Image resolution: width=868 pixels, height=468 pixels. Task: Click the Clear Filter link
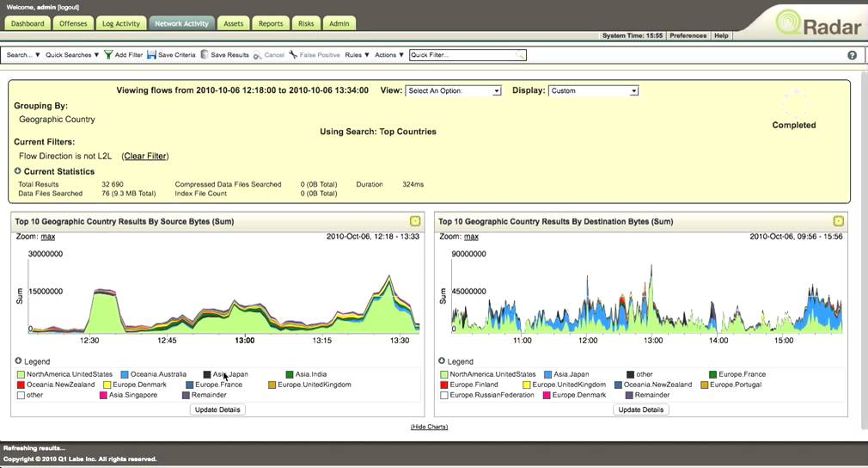click(145, 157)
